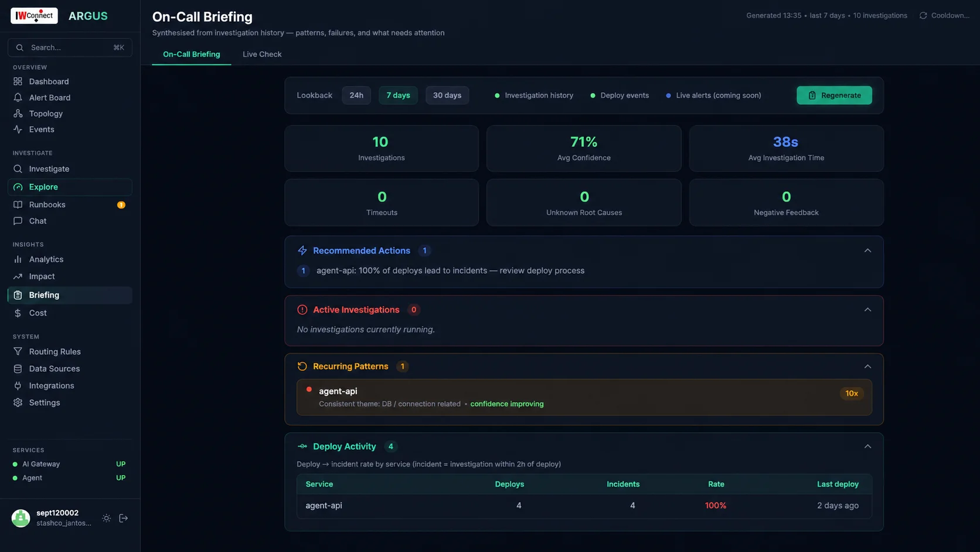Screen dimensions: 980x552
Task: Click the Avg Confidence 71% card
Action: 584,148
